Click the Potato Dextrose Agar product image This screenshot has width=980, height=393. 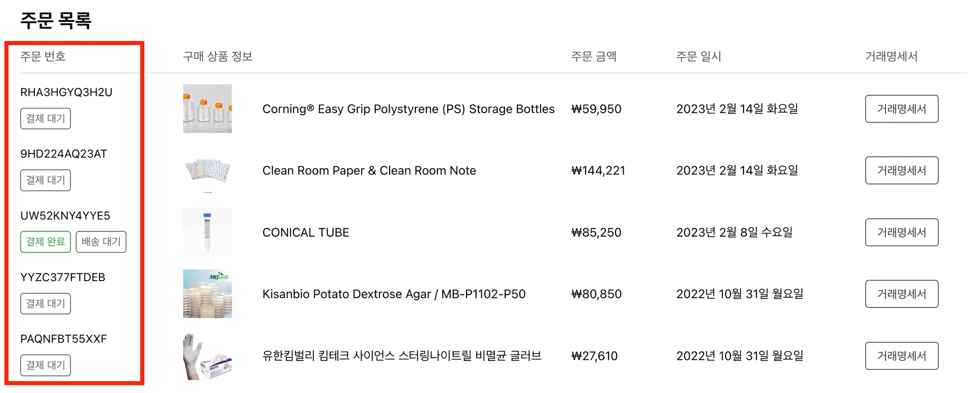coord(207,294)
